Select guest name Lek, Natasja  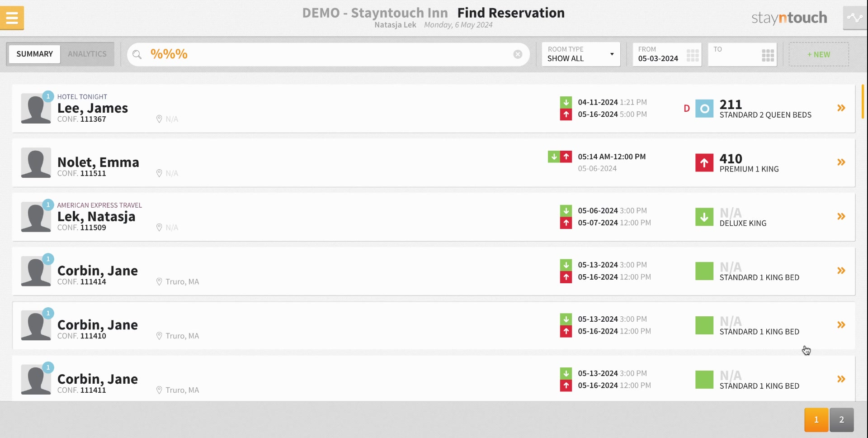pos(96,217)
